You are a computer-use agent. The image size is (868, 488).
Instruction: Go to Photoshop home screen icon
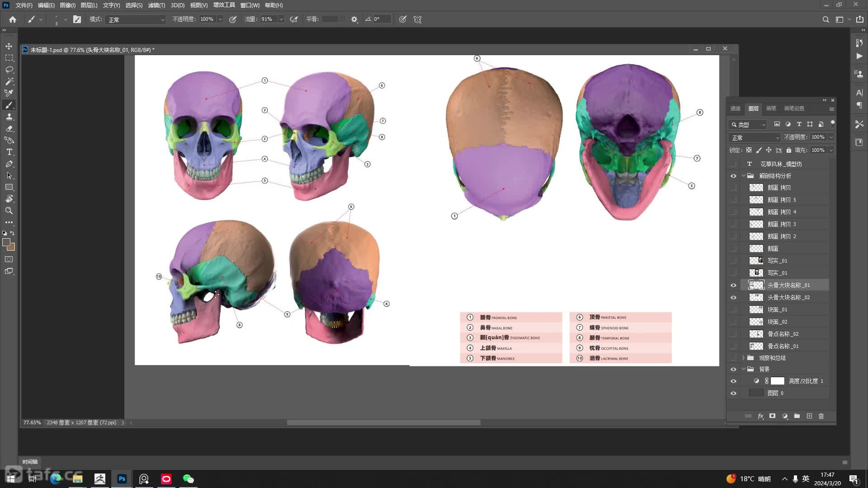13,19
